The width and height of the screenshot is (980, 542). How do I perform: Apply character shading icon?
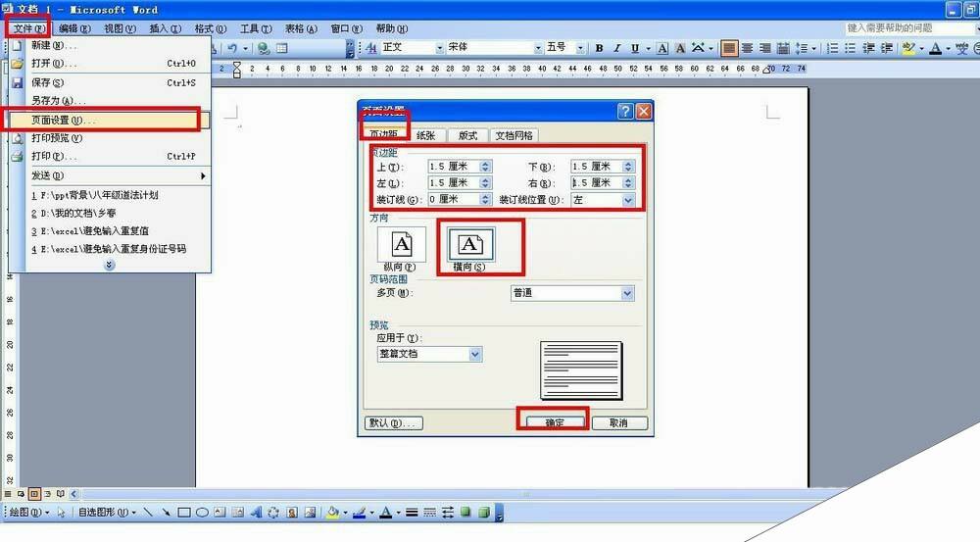click(x=680, y=47)
